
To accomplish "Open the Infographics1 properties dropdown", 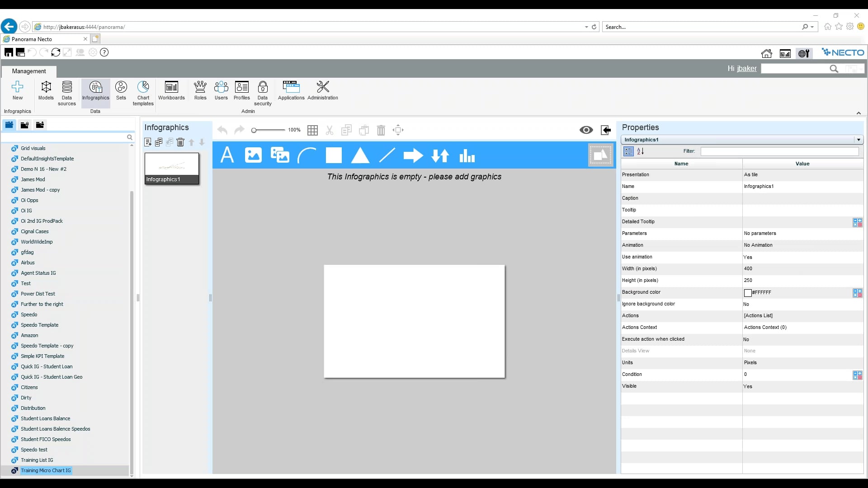I will [x=858, y=140].
